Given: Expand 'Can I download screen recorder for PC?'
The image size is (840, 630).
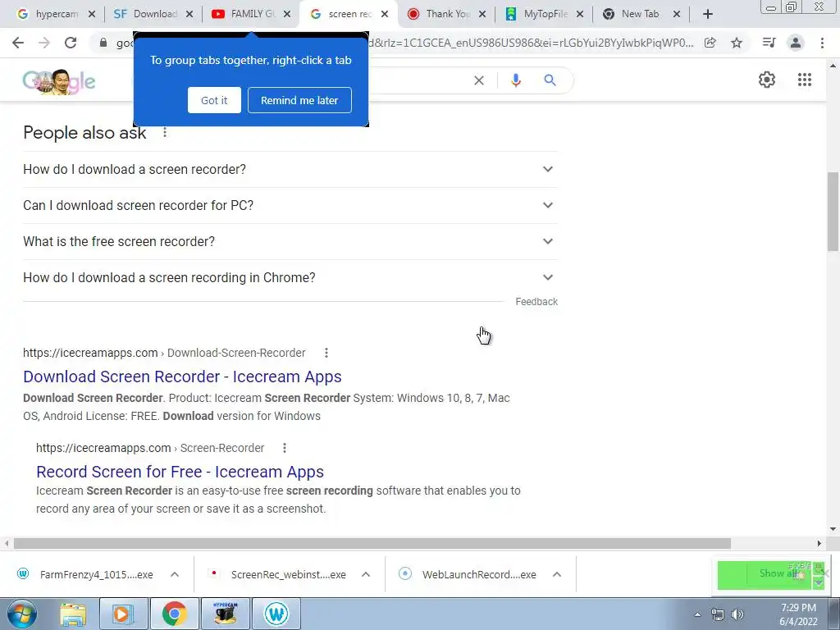Looking at the screenshot, I should 290,205.
